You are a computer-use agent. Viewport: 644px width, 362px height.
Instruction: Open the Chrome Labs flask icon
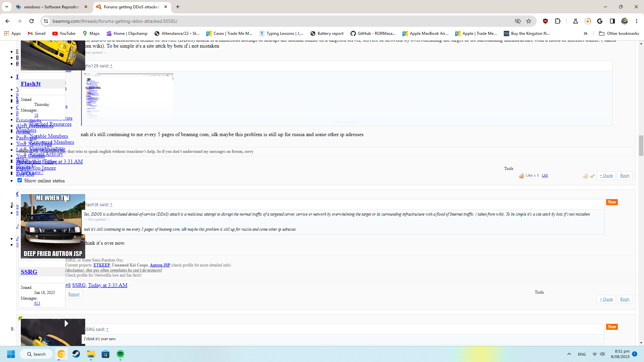(576, 21)
